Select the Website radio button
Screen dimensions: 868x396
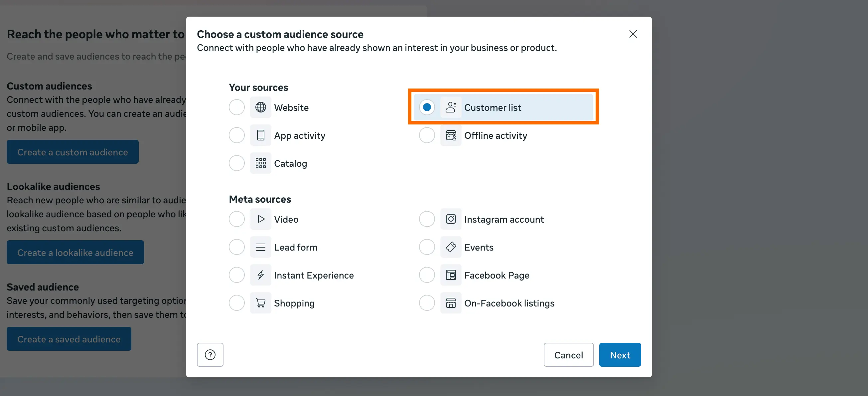point(236,107)
